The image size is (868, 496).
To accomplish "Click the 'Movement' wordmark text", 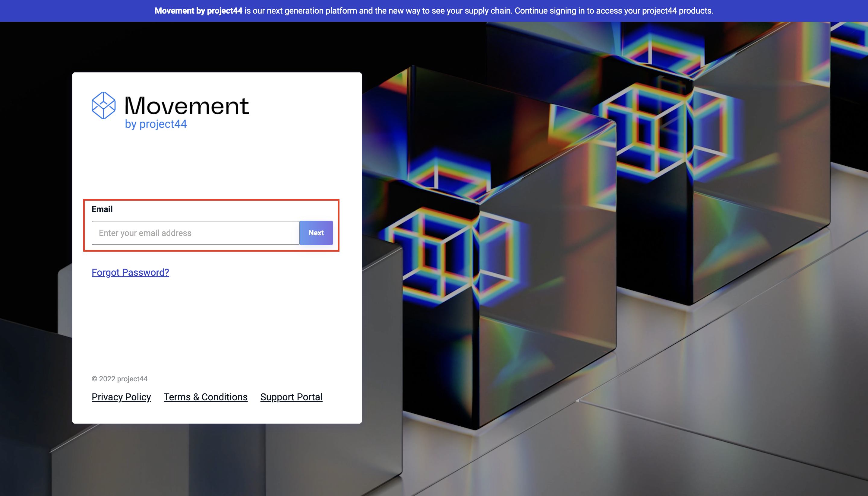I will 187,106.
